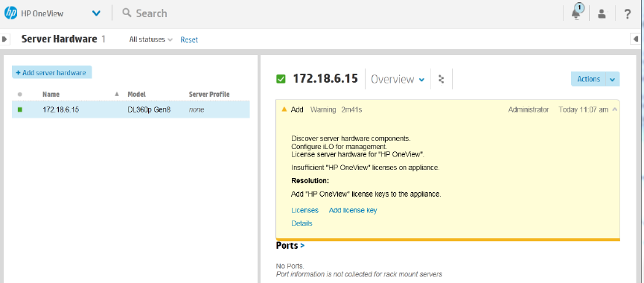This screenshot has width=644, height=283.
Task: Click the search magnifier icon
Action: [x=127, y=13]
